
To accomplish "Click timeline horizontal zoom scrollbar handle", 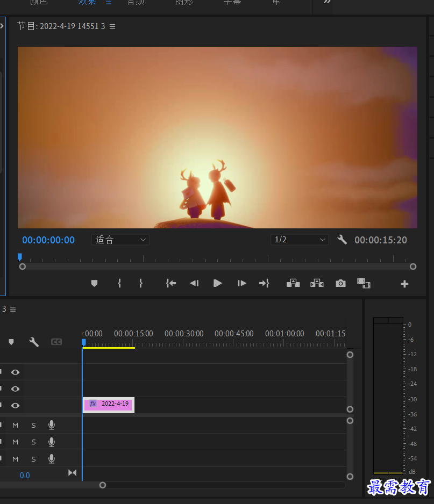I will (x=103, y=485).
